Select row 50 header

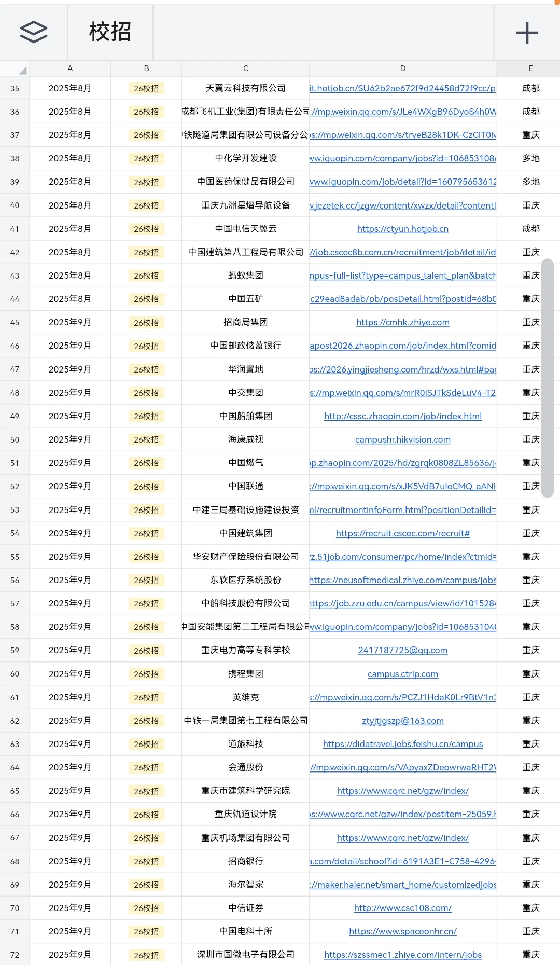(x=15, y=439)
